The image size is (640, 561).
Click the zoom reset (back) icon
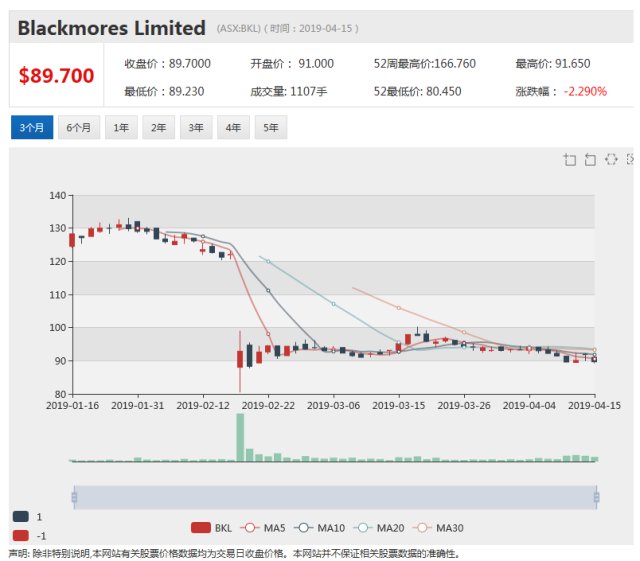click(590, 160)
